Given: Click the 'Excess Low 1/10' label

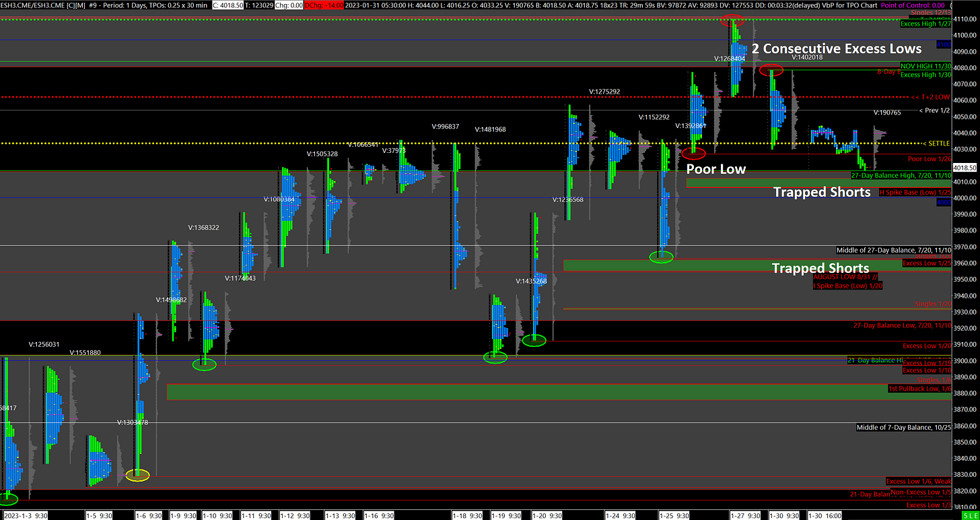Looking at the screenshot, I should tap(925, 370).
